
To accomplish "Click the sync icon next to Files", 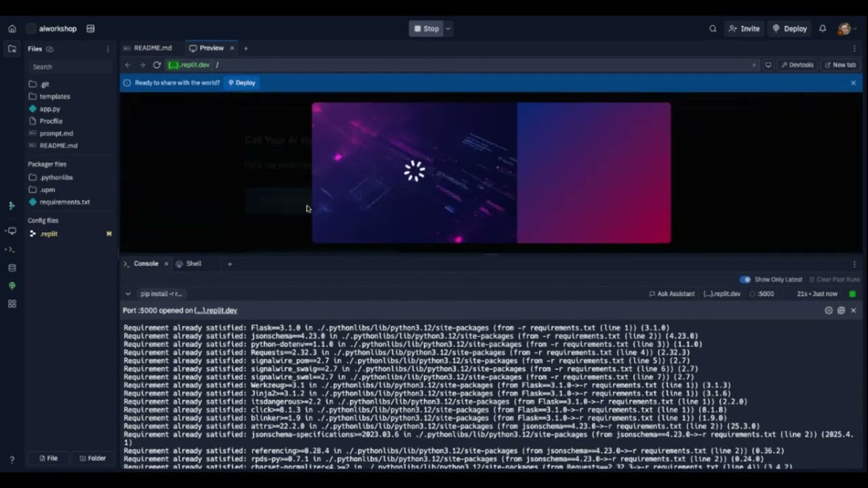I will [x=50, y=49].
